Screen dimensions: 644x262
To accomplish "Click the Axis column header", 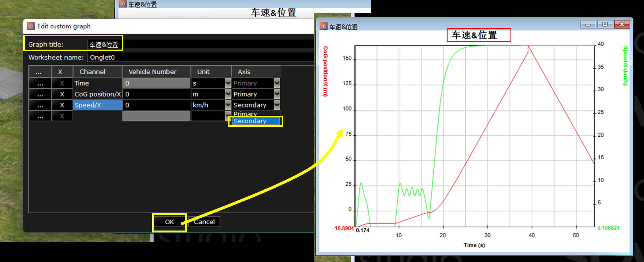I will coord(256,72).
